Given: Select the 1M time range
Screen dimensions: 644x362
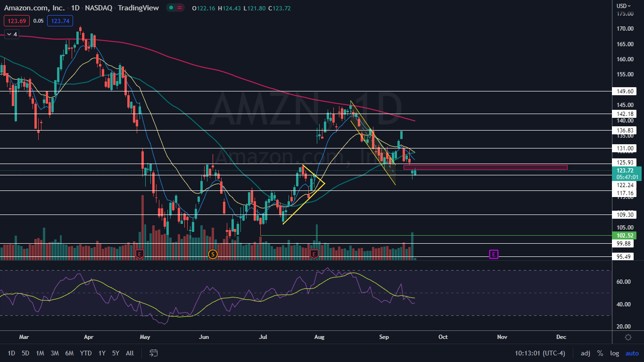Looking at the screenshot, I should pyautogui.click(x=40, y=353).
